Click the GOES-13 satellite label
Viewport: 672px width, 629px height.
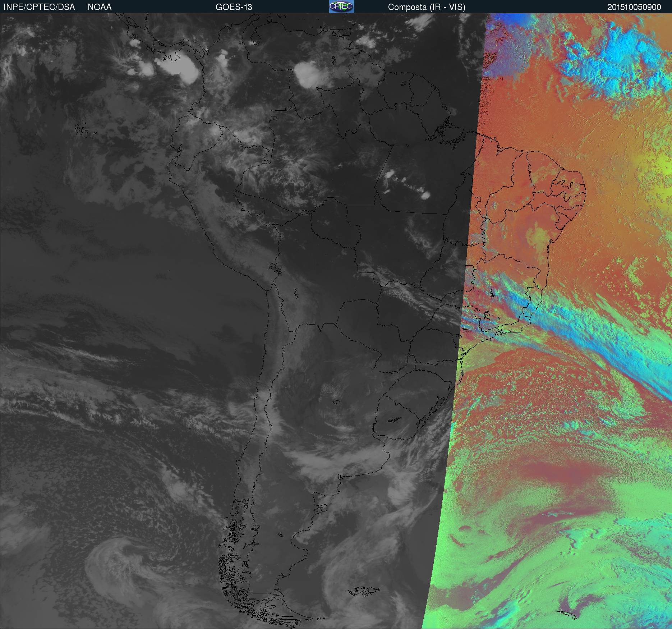click(234, 7)
